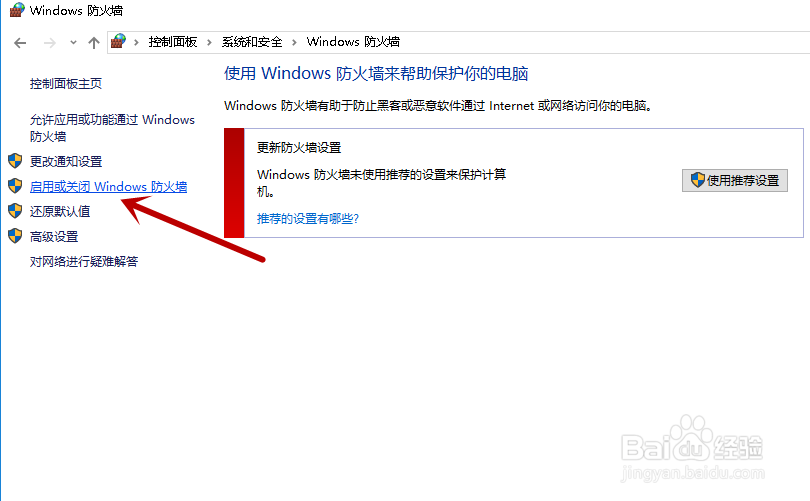The width and height of the screenshot is (810, 501).
Task: Open 对网络进行疑难解答 link
Action: coord(84,261)
